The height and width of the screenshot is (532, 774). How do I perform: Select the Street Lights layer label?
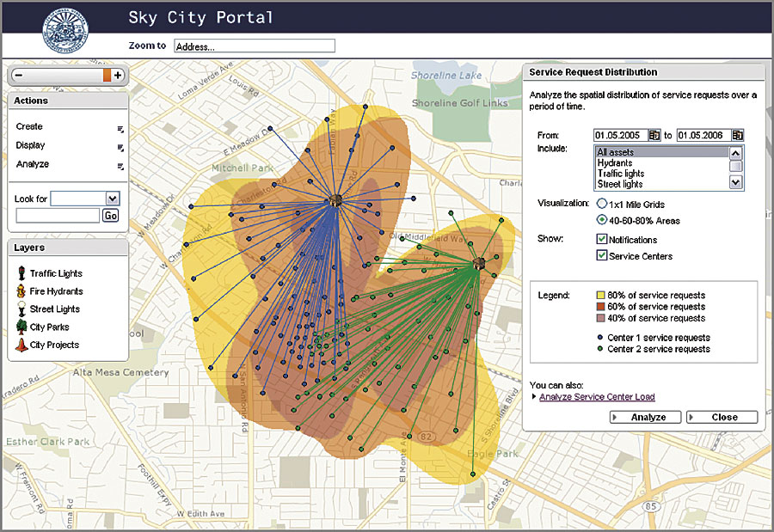[x=54, y=309]
